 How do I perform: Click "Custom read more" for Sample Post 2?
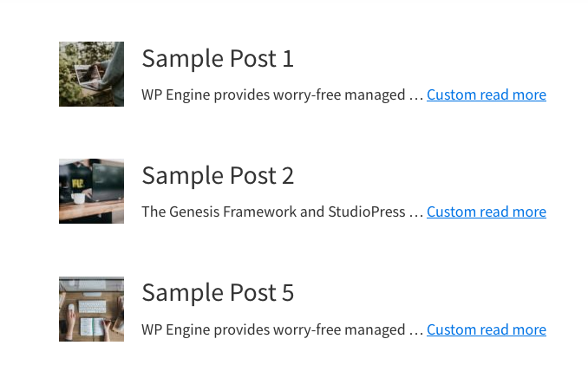[487, 212]
